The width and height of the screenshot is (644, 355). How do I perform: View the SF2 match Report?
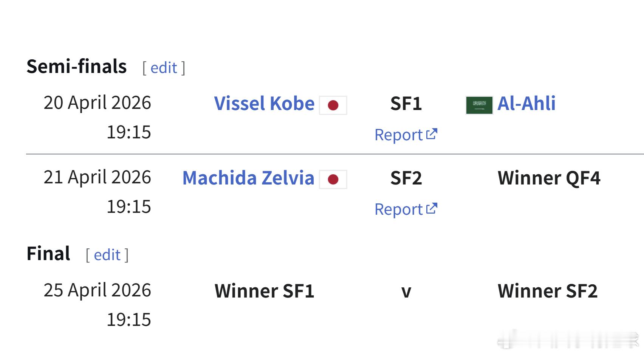[x=398, y=209]
